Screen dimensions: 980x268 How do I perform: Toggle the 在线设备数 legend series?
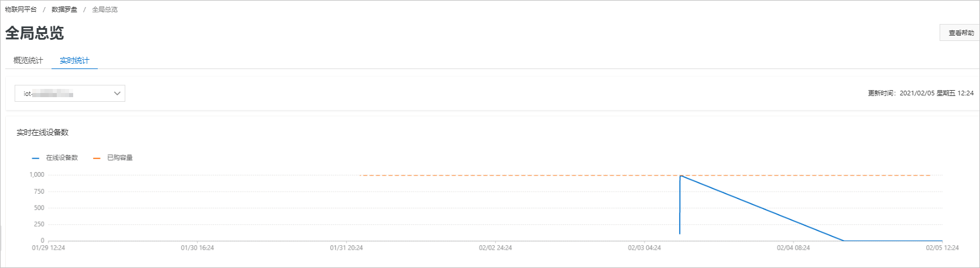pyautogui.click(x=62, y=158)
